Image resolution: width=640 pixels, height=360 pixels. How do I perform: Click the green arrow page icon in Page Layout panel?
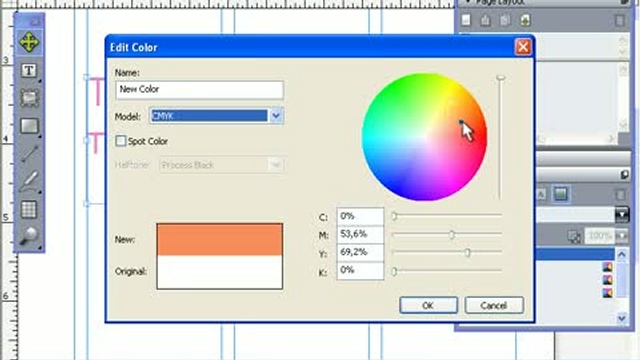[525, 20]
